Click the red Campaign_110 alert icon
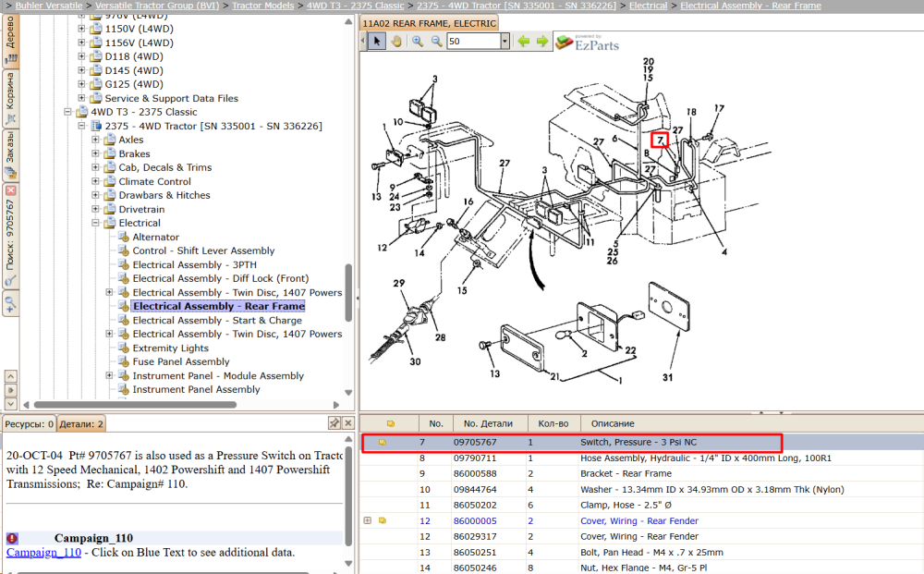The image size is (924, 574). pyautogui.click(x=12, y=538)
